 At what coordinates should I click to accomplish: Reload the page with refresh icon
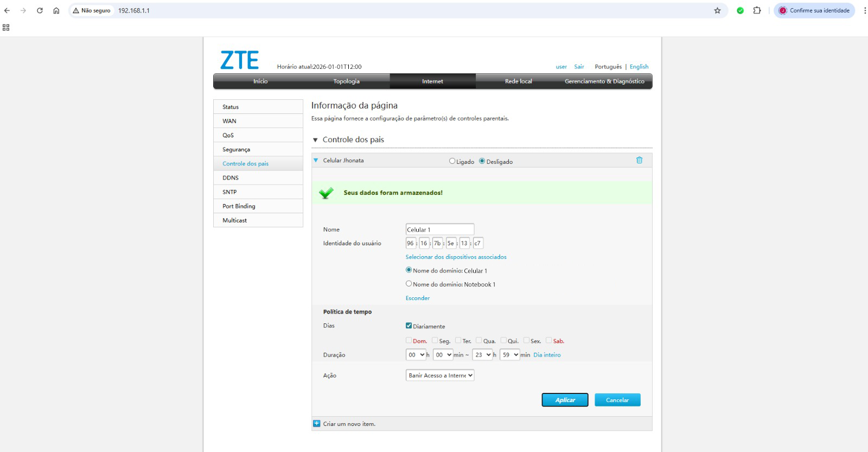click(40, 10)
